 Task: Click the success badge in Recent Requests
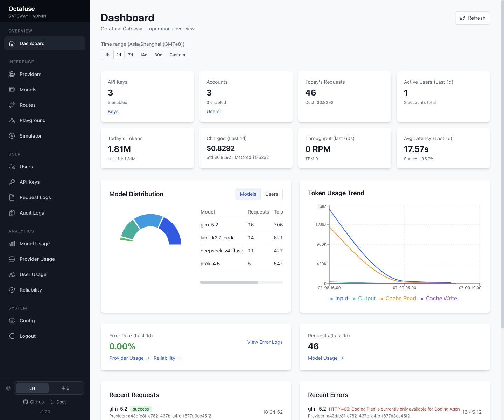click(141, 409)
